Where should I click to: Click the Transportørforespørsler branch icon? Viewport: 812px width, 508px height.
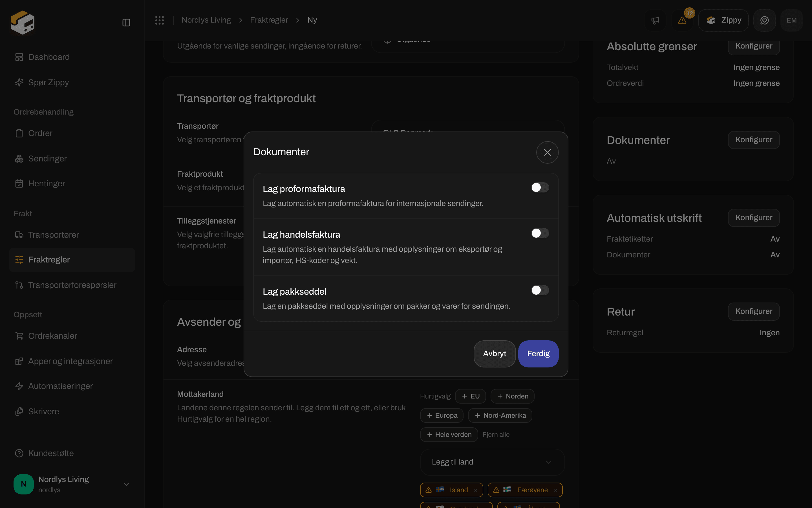(19, 285)
